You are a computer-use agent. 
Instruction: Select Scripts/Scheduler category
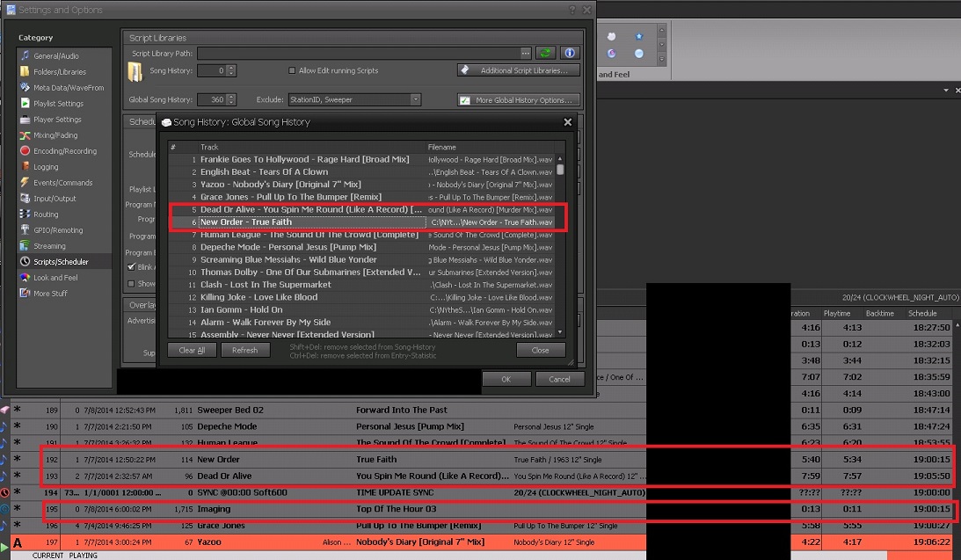61,262
